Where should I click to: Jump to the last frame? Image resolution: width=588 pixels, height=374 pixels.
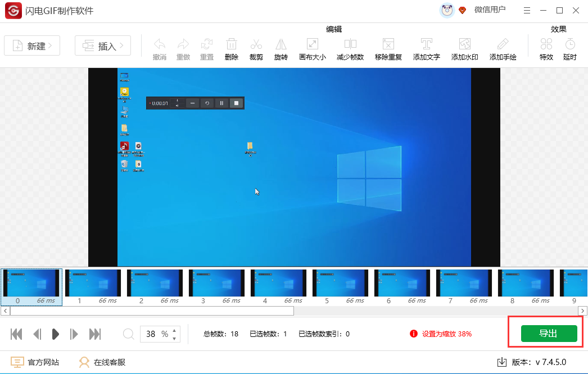pyautogui.click(x=95, y=334)
